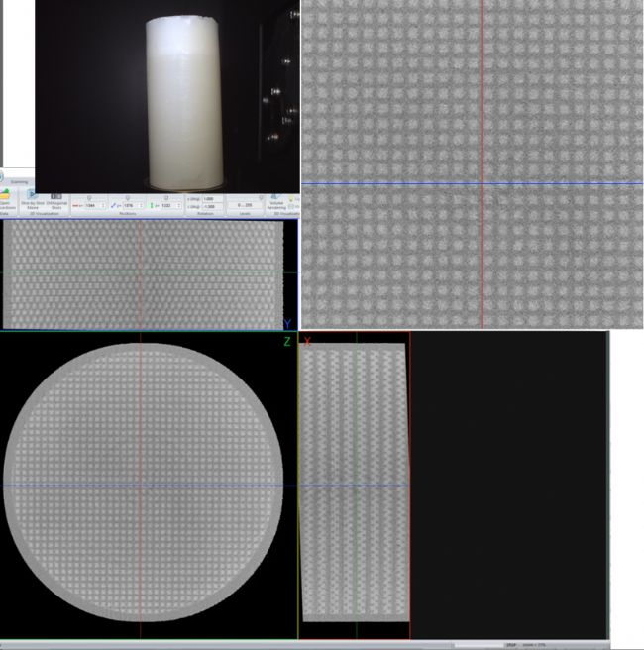
Task: Click the Y position value field
Action: (x=128, y=205)
